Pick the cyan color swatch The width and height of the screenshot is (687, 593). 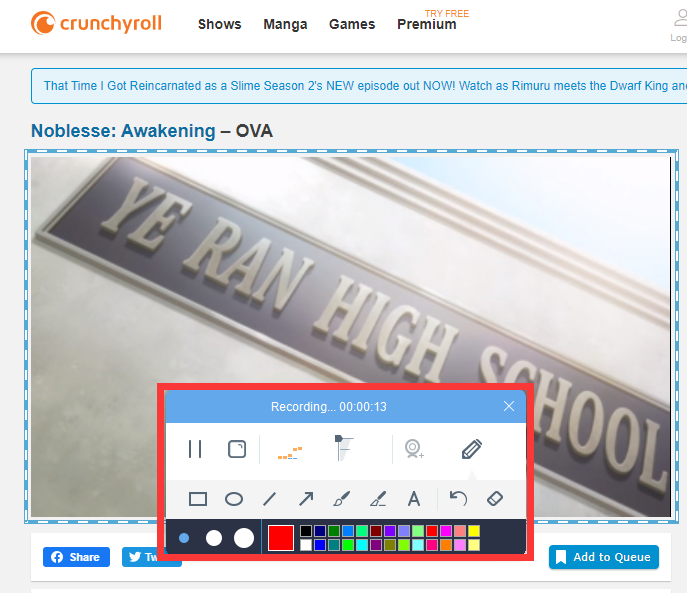(x=362, y=545)
